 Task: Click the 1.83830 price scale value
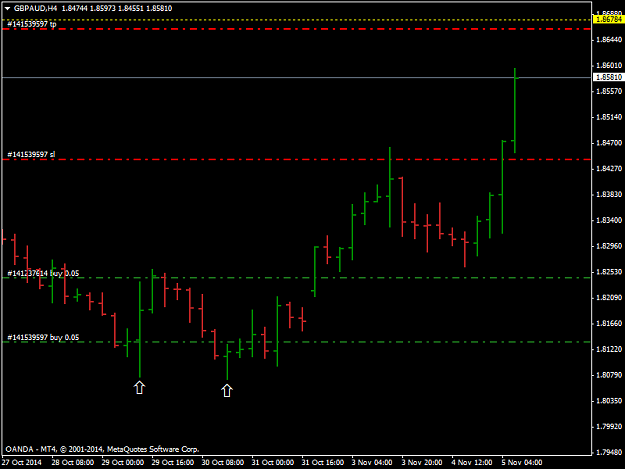click(609, 194)
